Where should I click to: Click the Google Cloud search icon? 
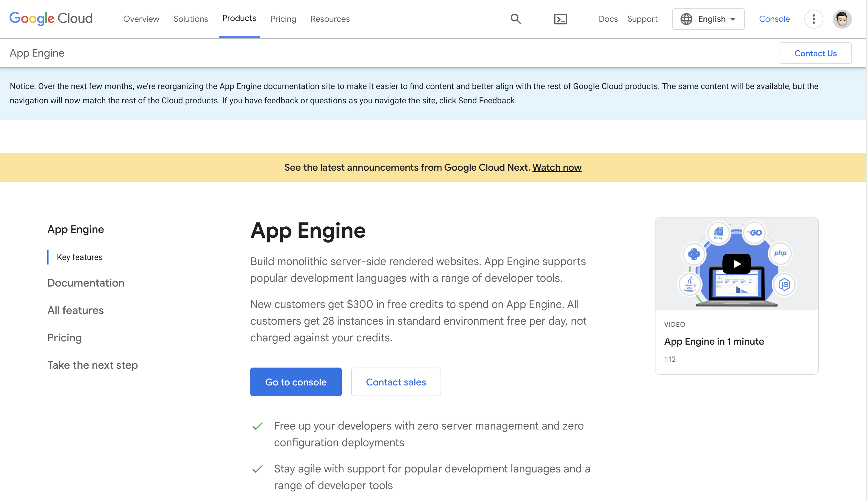515,18
